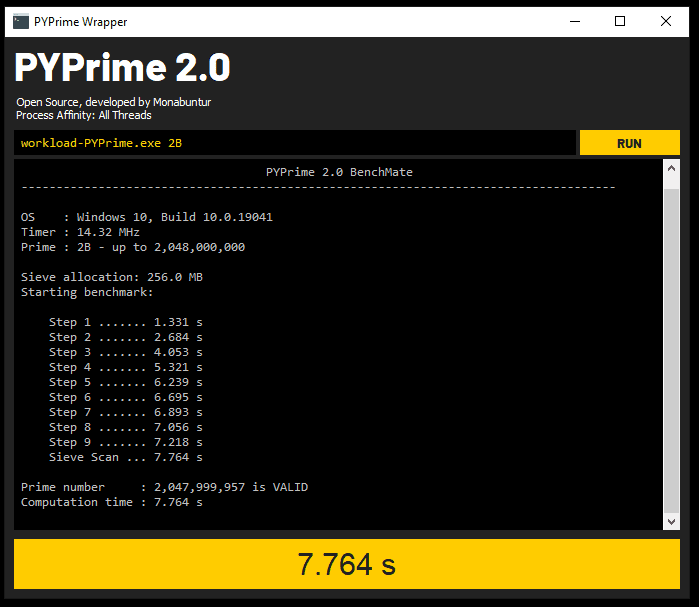
Task: Click the Step 6 6.695 s row
Action: coord(126,397)
